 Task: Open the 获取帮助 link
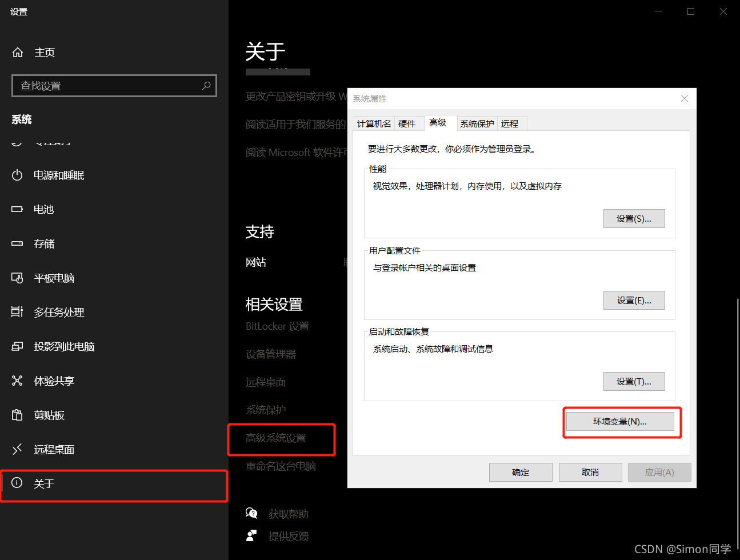[289, 514]
